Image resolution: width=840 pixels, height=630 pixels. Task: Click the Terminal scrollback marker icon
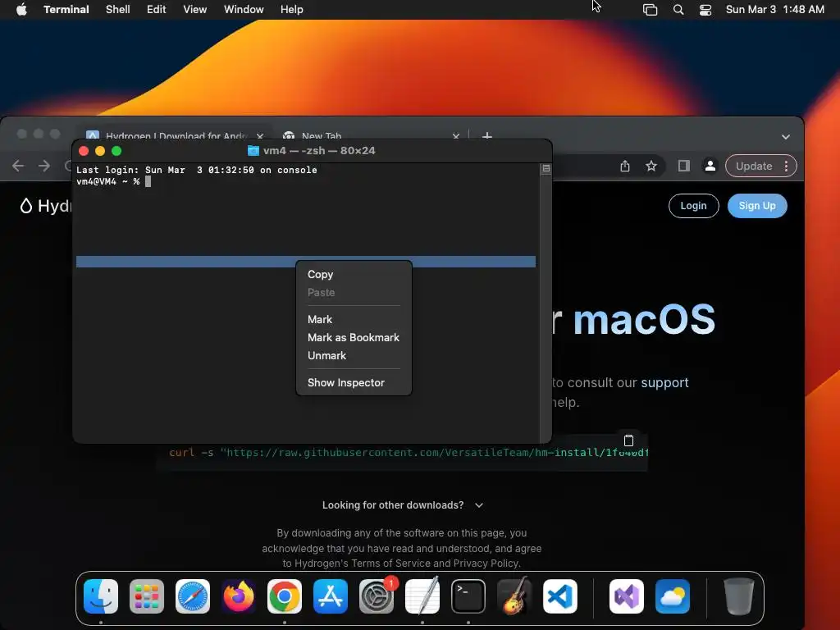click(546, 169)
